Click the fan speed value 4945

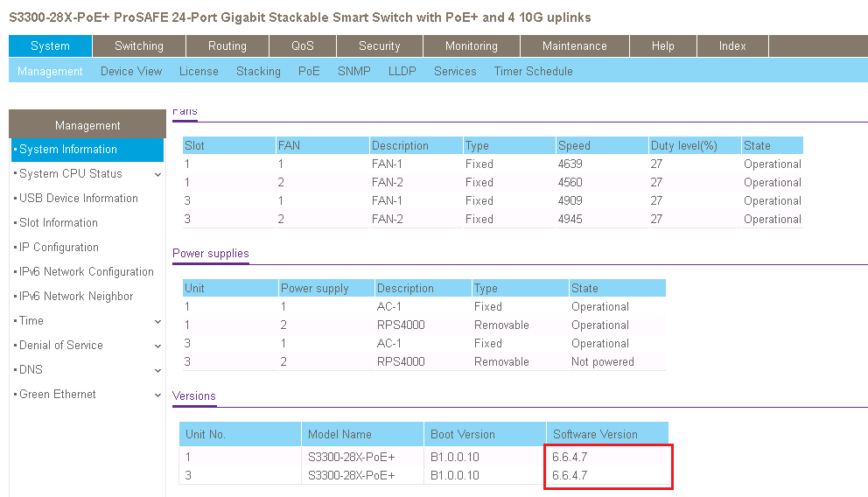570,219
